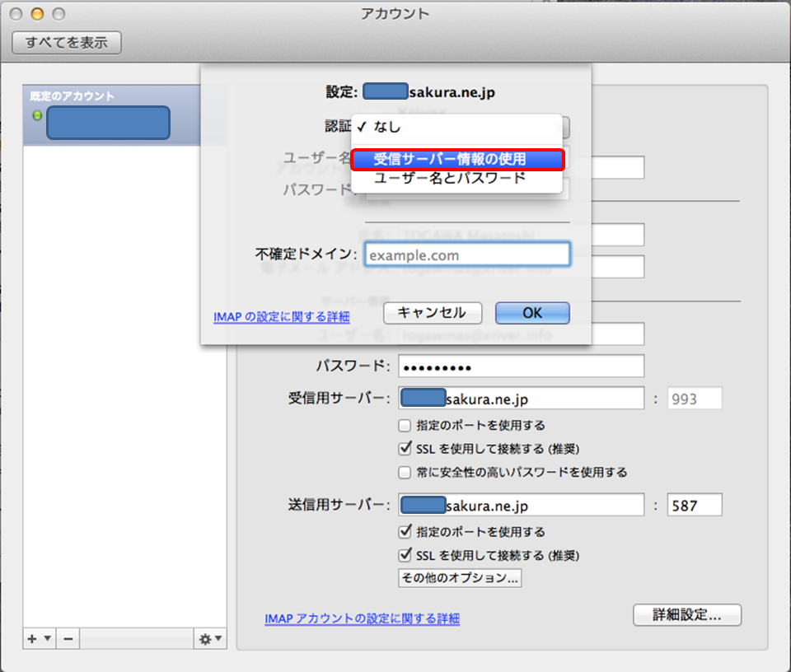
Task: Enable 指定のポートを使用する for incoming server
Action: pyautogui.click(x=405, y=426)
